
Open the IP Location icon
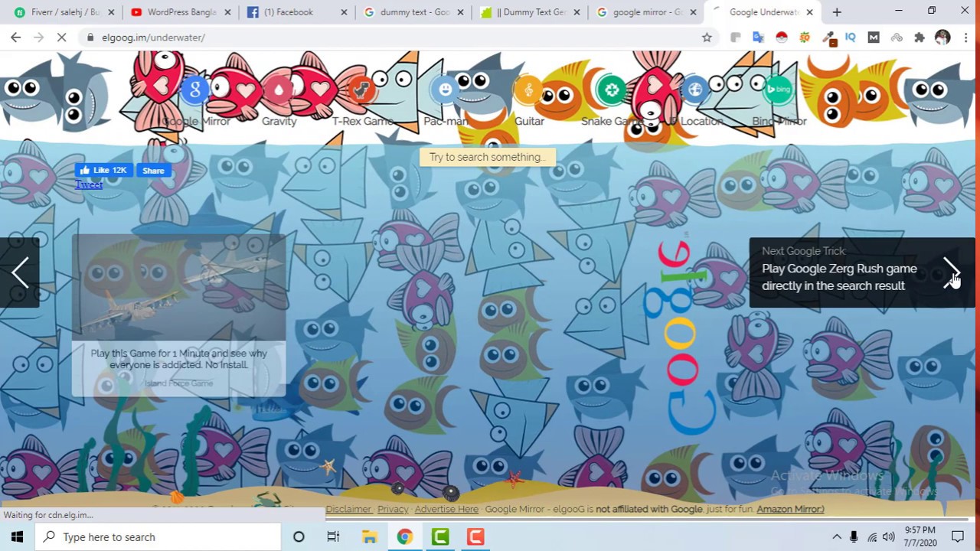point(695,90)
